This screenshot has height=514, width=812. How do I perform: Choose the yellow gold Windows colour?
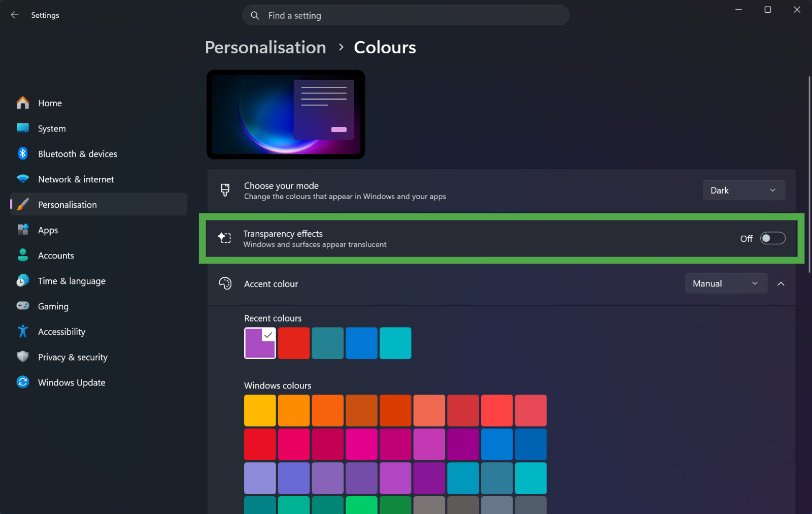click(260, 410)
